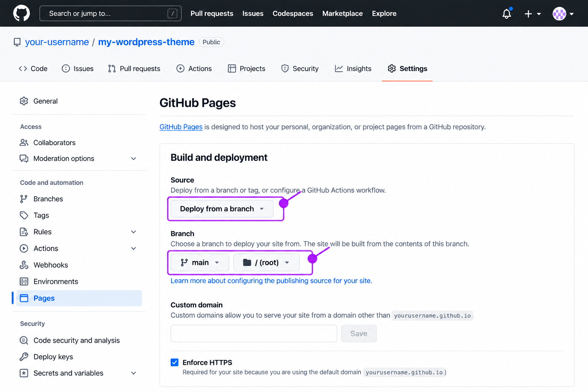Click the Environments icon in sidebar
Screen dimensions: 588x392
pyautogui.click(x=24, y=281)
